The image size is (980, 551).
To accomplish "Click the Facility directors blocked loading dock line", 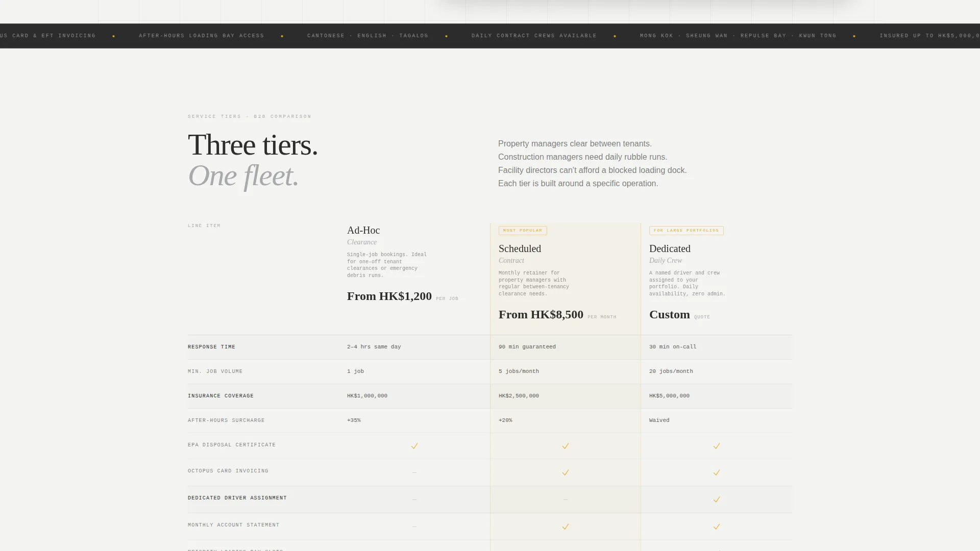I will (593, 170).
